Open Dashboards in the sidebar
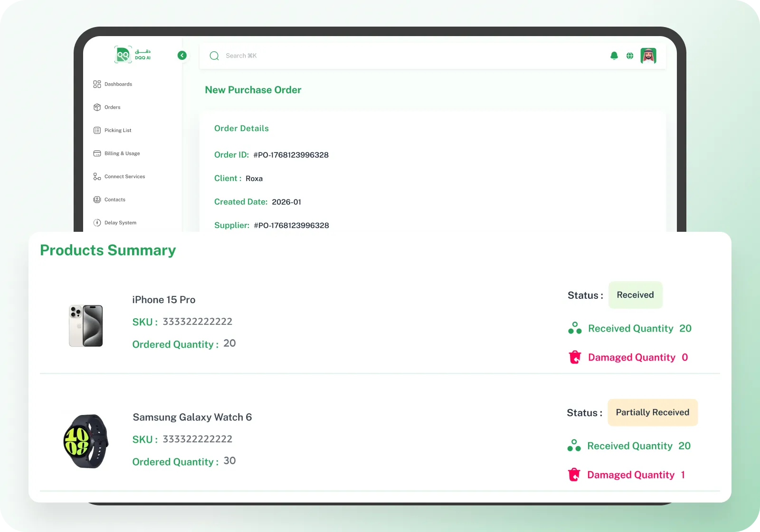 (x=118, y=84)
